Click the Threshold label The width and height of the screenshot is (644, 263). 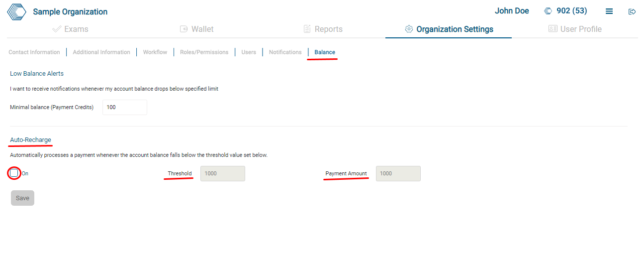[180, 173]
